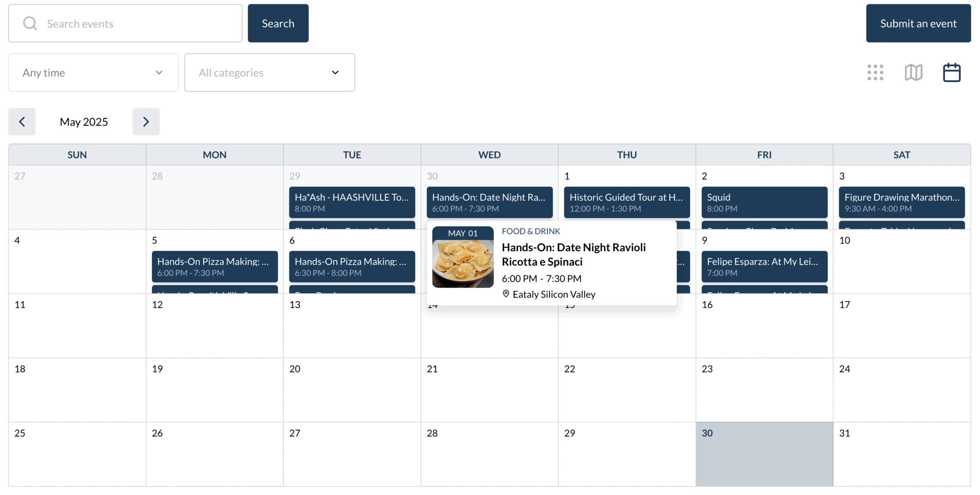Advance to next month arrow
Image resolution: width=980 pixels, height=495 pixels.
(x=146, y=122)
